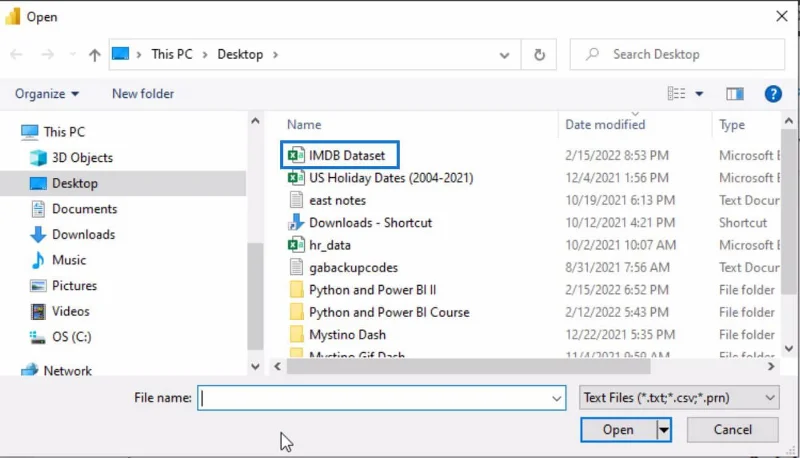The image size is (800, 458).
Task: Select US Holiday Dates (2004-2021) file
Action: pyautogui.click(x=391, y=177)
